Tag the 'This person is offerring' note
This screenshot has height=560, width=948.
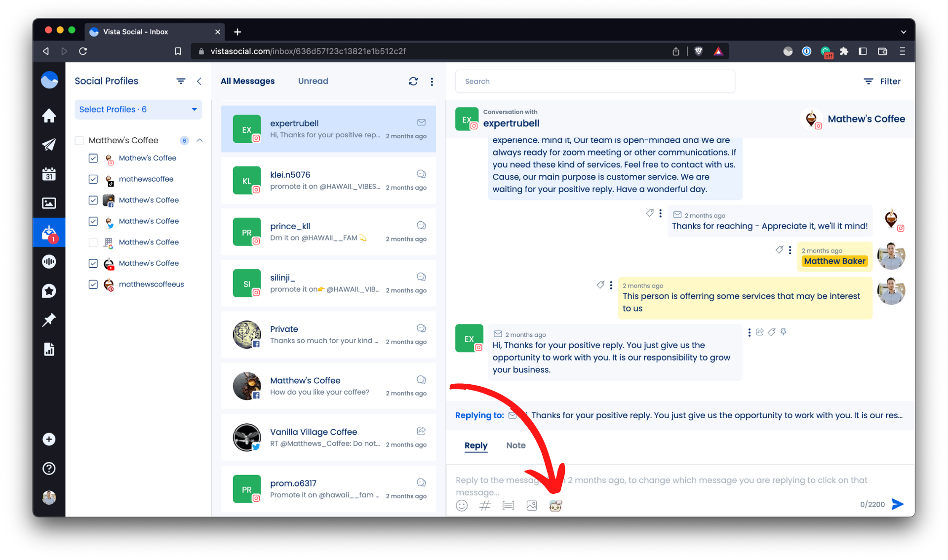click(x=600, y=285)
